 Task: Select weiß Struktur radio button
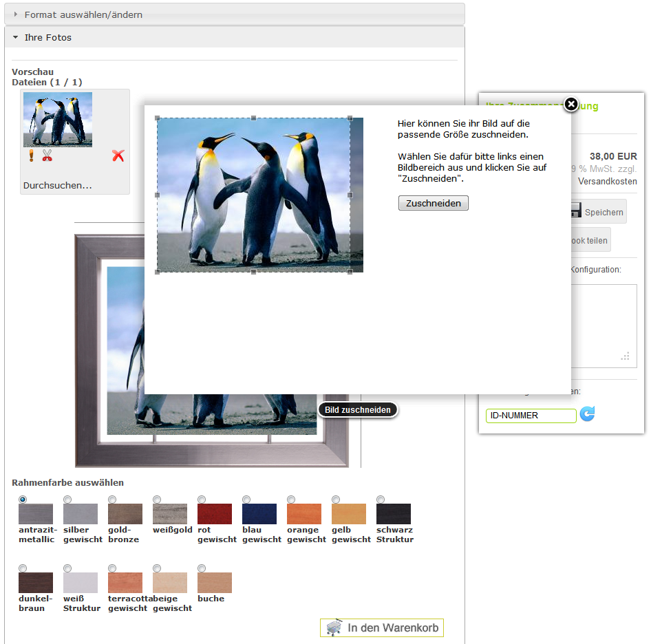pos(67,568)
